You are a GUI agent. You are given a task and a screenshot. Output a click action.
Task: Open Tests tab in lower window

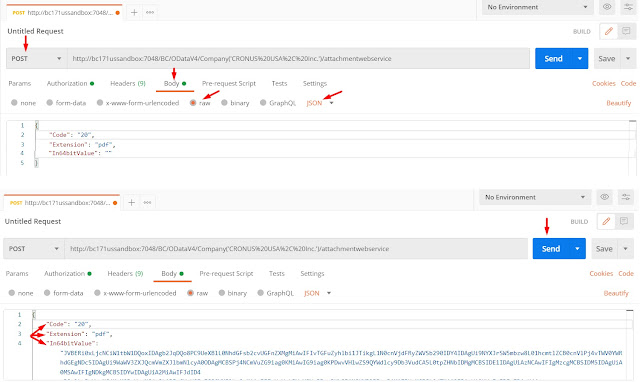click(277, 273)
